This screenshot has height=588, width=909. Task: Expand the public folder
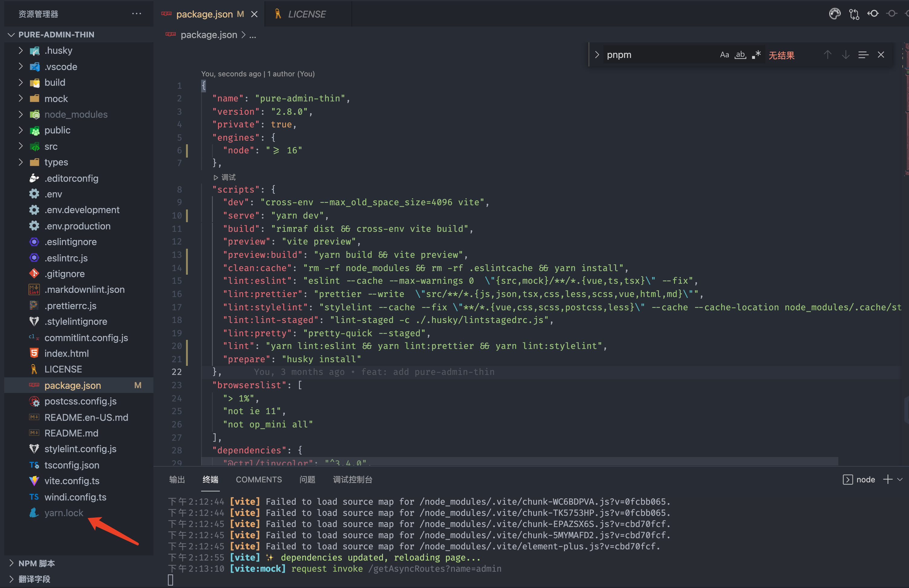21,130
